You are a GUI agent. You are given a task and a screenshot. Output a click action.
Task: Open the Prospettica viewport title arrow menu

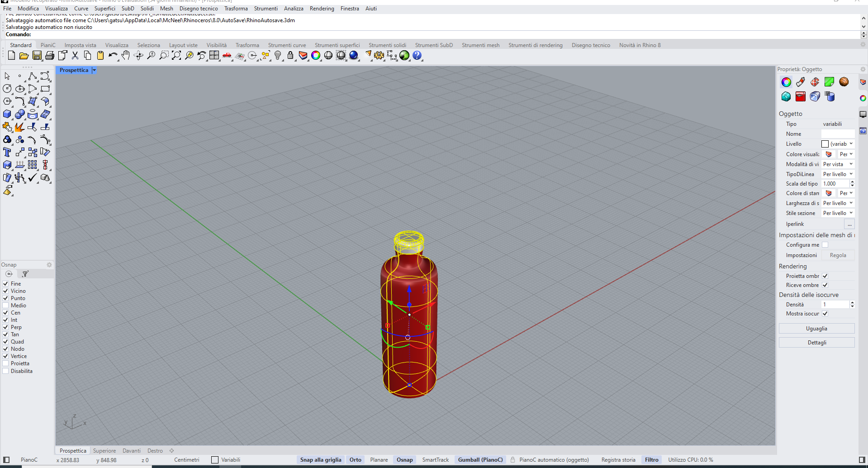[94, 70]
